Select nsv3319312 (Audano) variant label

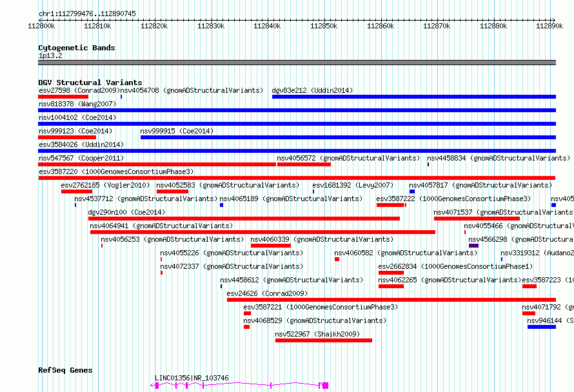pos(537,253)
